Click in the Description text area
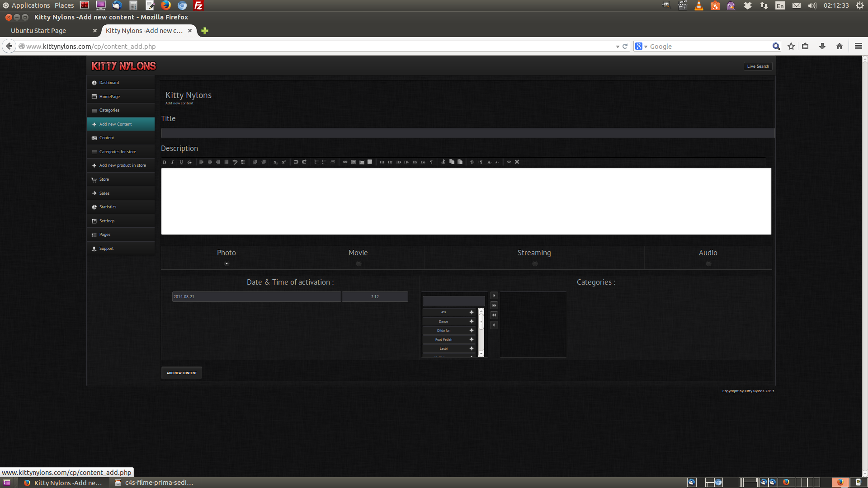 pos(466,202)
